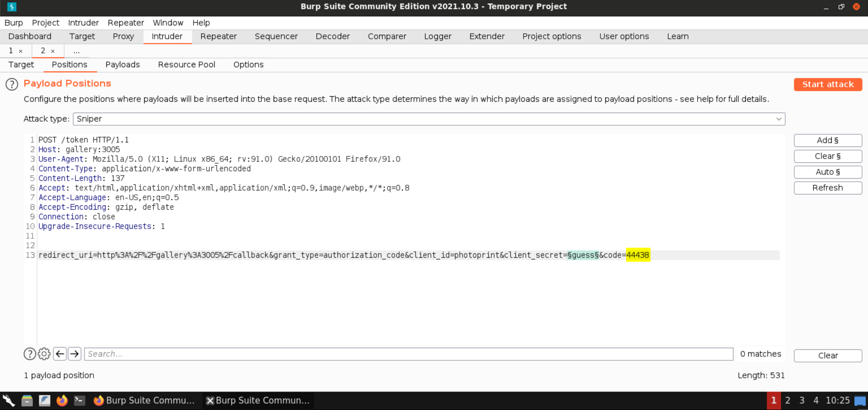Open the new tab '...' button

point(76,51)
